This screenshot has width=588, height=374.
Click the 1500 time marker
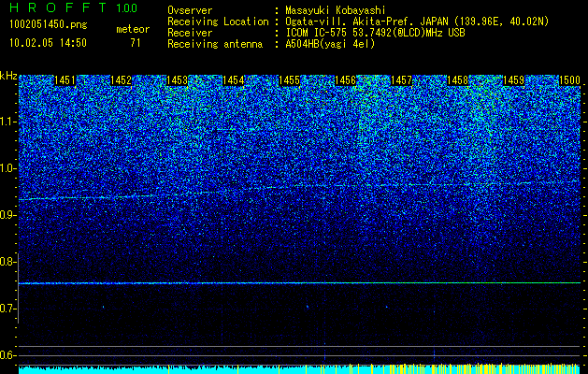(569, 80)
